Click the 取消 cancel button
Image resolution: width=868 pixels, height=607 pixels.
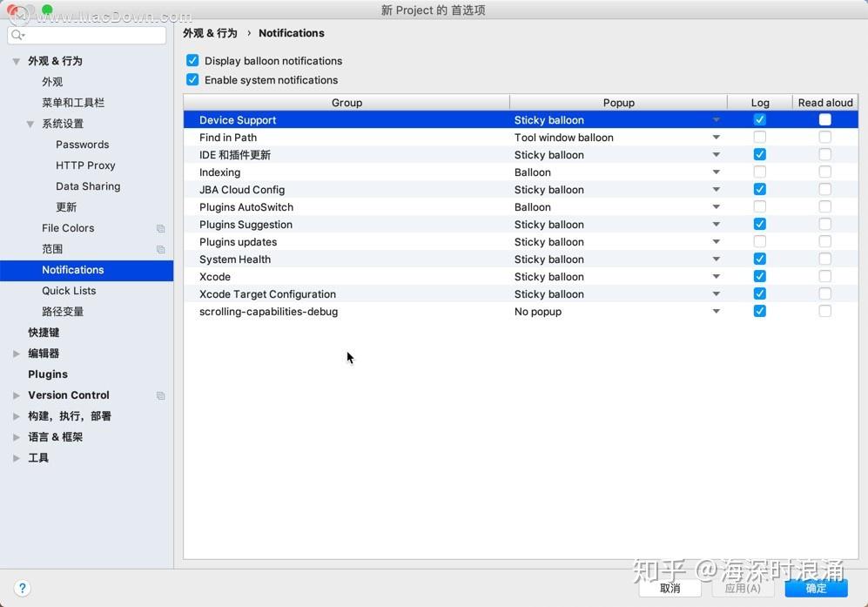point(670,588)
